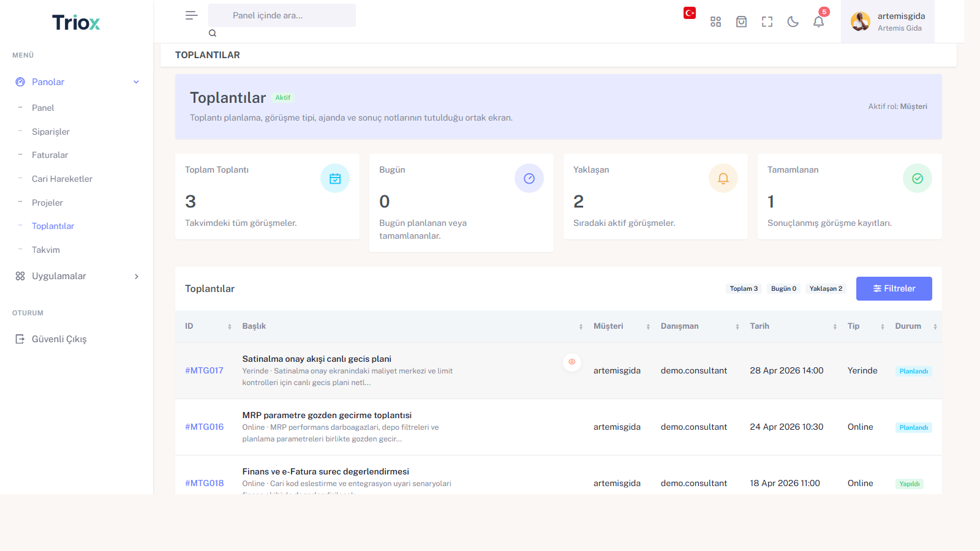This screenshot has width=980, height=551.
Task: Click the Yerinde type cell
Action: (x=862, y=370)
